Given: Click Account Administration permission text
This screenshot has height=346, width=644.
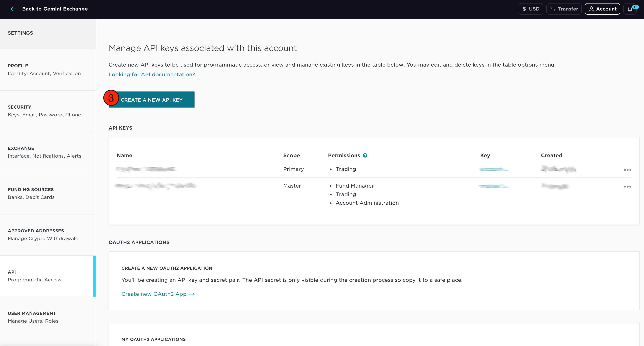Looking at the screenshot, I should [x=367, y=203].
